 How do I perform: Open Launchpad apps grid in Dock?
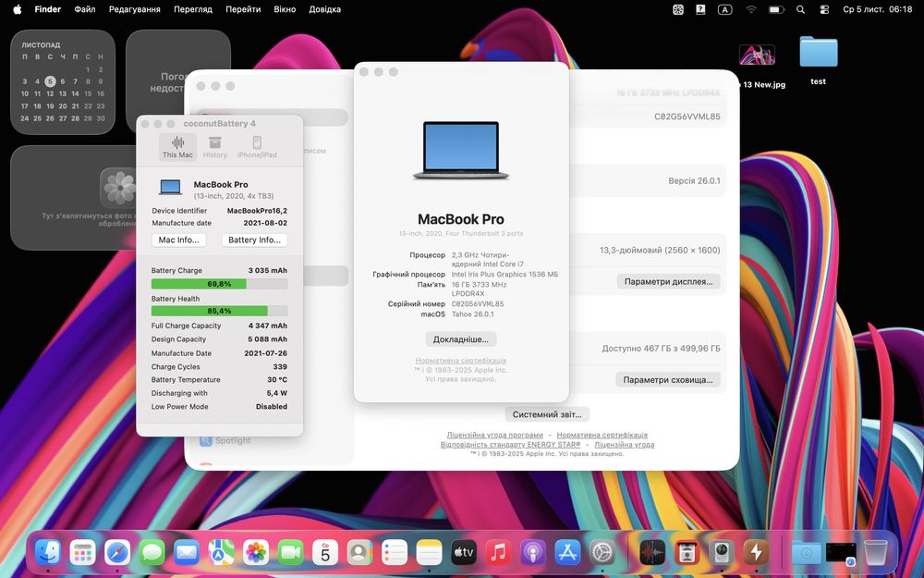click(x=82, y=553)
